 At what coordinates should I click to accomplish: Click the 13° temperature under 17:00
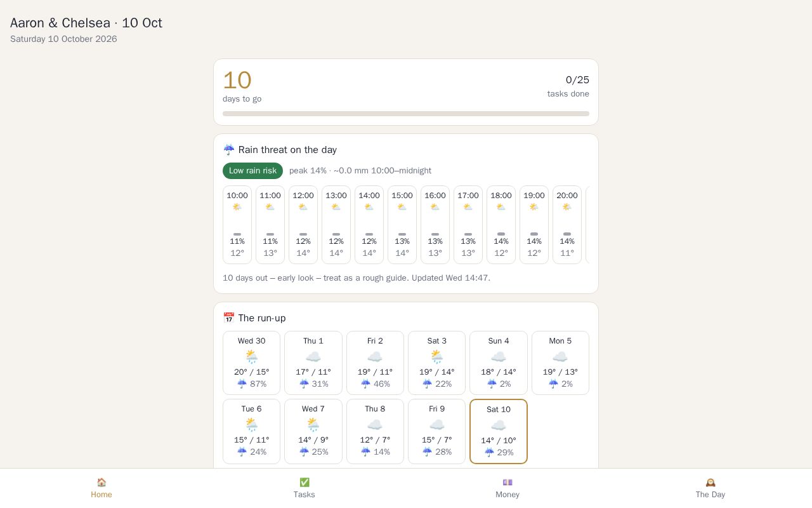tap(468, 253)
